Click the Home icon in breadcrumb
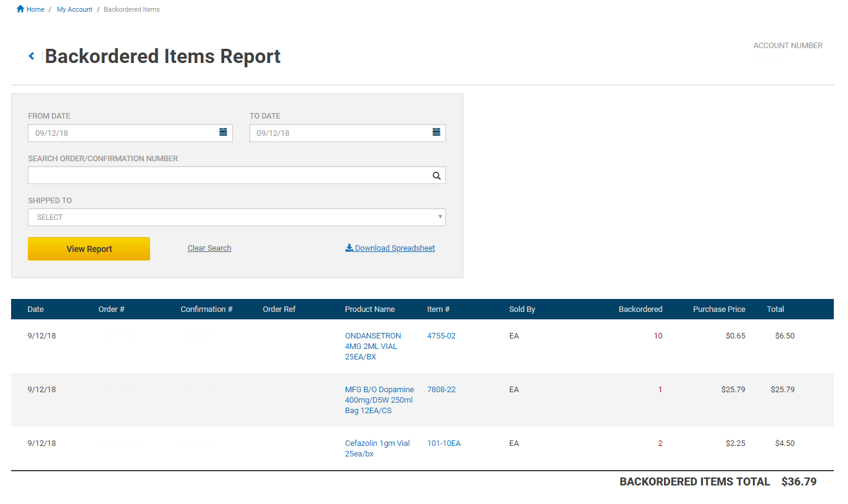The width and height of the screenshot is (848, 504). (20, 9)
